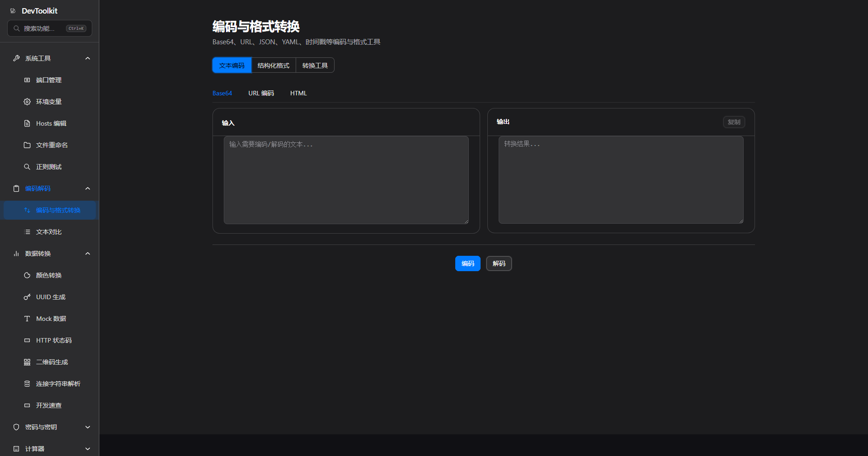The height and width of the screenshot is (456, 868).
Task: Click the 端口管理 icon
Action: pyautogui.click(x=27, y=80)
